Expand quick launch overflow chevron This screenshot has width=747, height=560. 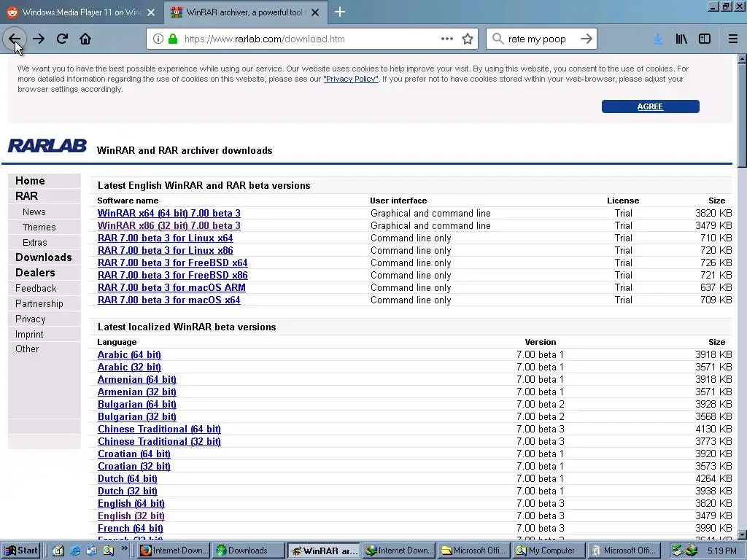pos(125,548)
